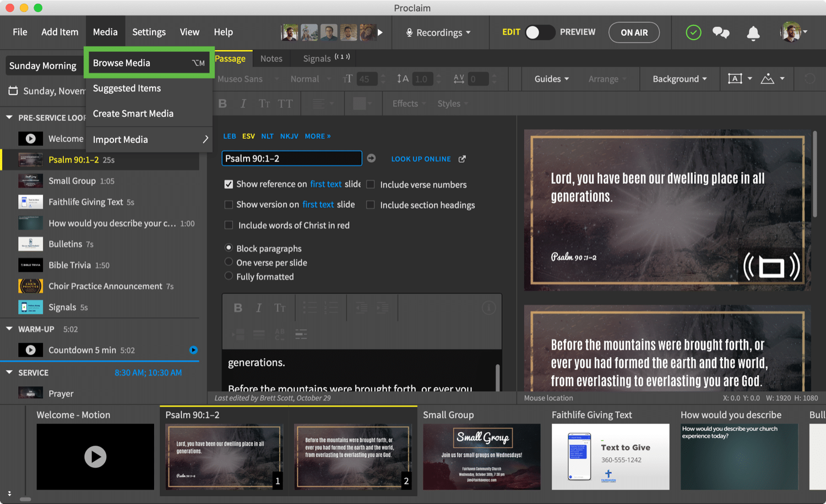Click the italic I in the formatting toolbar
Viewport: 826px width, 504px height.
(243, 103)
